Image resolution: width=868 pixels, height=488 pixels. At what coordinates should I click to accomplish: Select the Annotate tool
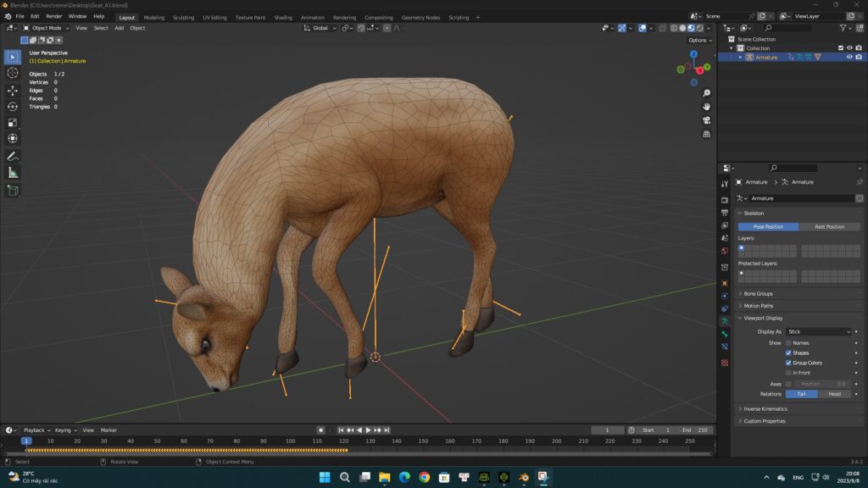click(x=12, y=156)
